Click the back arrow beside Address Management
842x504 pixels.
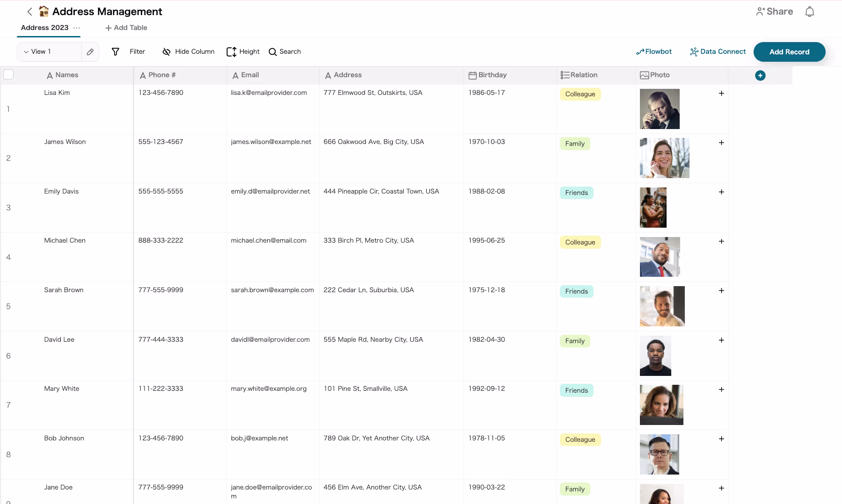29,12
